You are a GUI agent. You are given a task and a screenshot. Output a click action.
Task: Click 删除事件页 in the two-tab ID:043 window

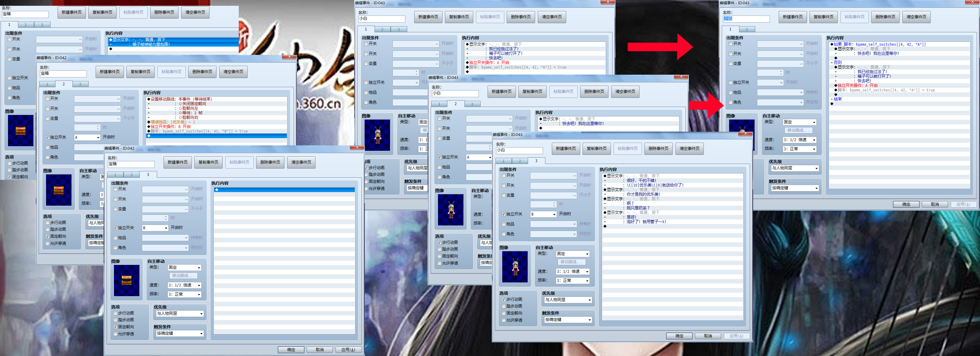click(x=885, y=17)
